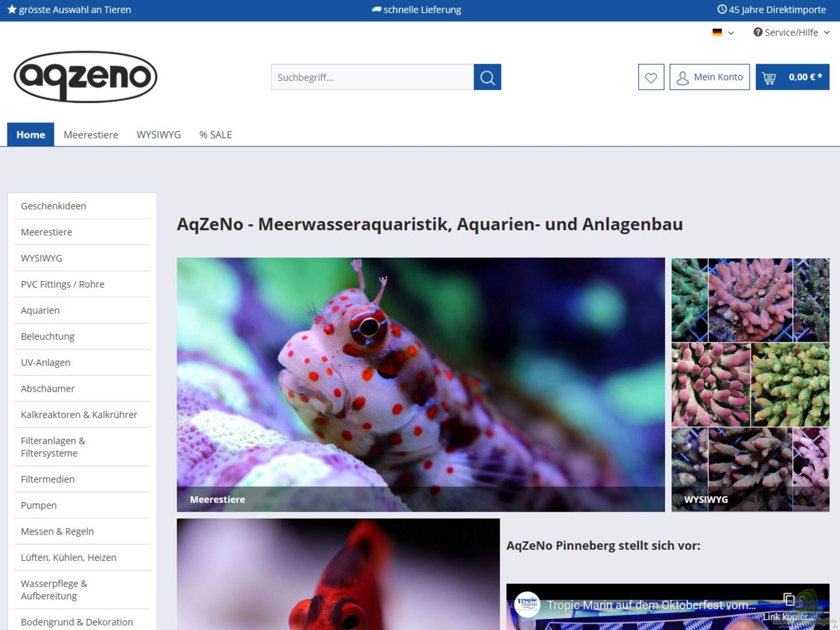840x630 pixels.
Task: Open Geschenkideen in the sidebar
Action: pyautogui.click(x=53, y=206)
